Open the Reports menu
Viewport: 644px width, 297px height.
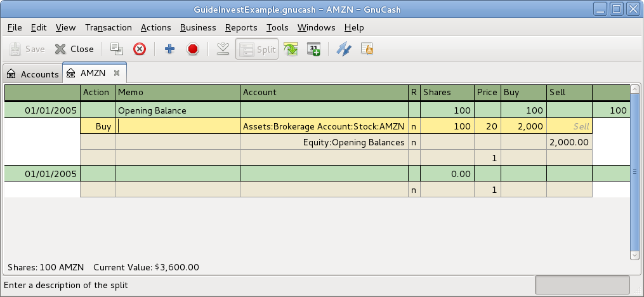pyautogui.click(x=241, y=27)
